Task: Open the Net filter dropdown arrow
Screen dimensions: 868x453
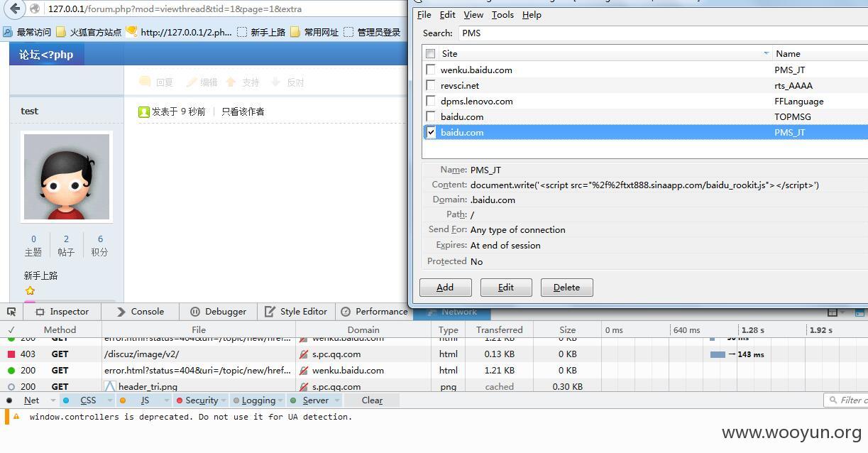Action: (53, 400)
